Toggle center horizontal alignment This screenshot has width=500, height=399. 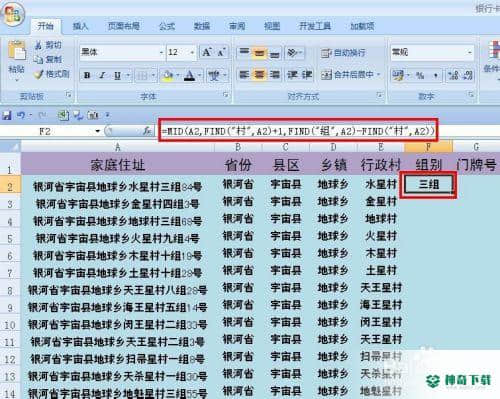(259, 75)
